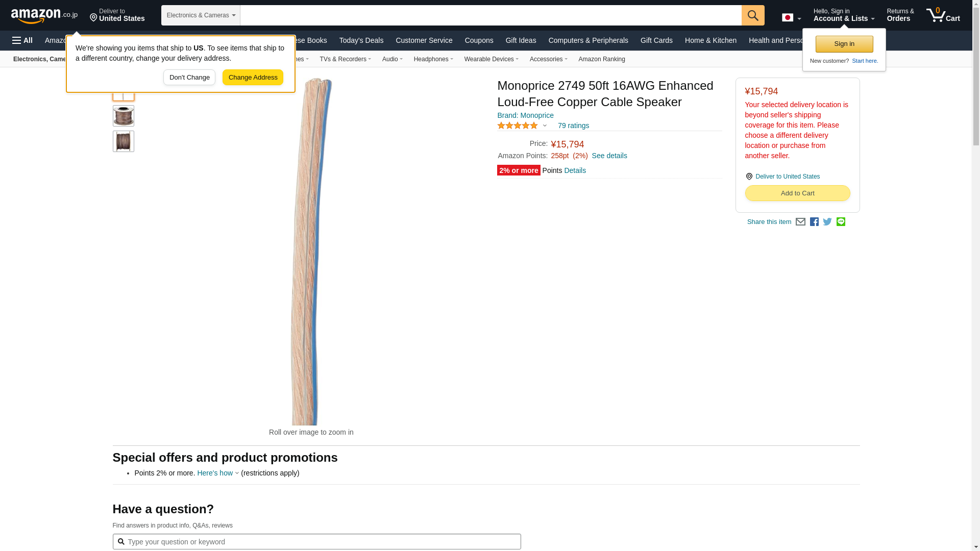Open the Headphones submenu

(433, 59)
